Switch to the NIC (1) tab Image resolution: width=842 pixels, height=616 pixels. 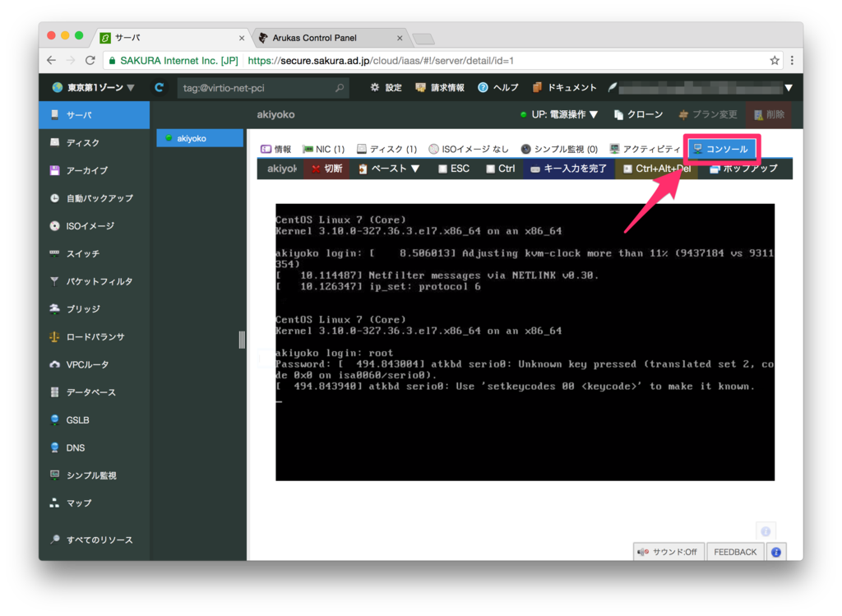(x=323, y=149)
